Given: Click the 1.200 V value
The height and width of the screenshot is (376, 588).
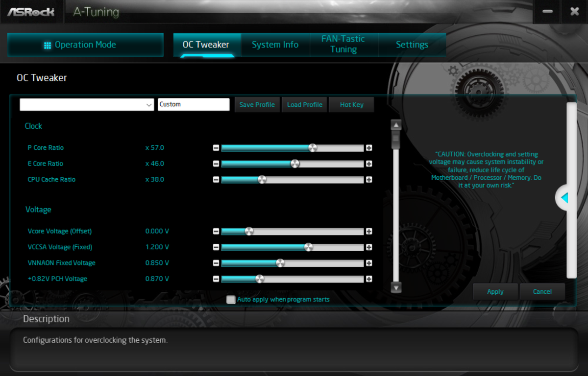Looking at the screenshot, I should click(x=157, y=247).
